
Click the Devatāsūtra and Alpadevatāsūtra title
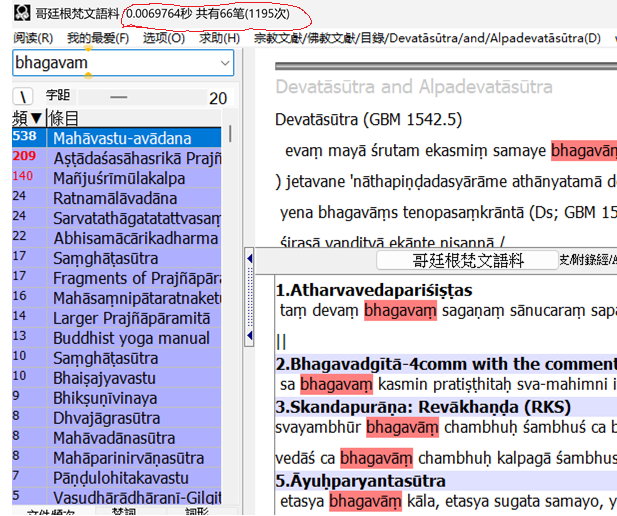(x=414, y=87)
